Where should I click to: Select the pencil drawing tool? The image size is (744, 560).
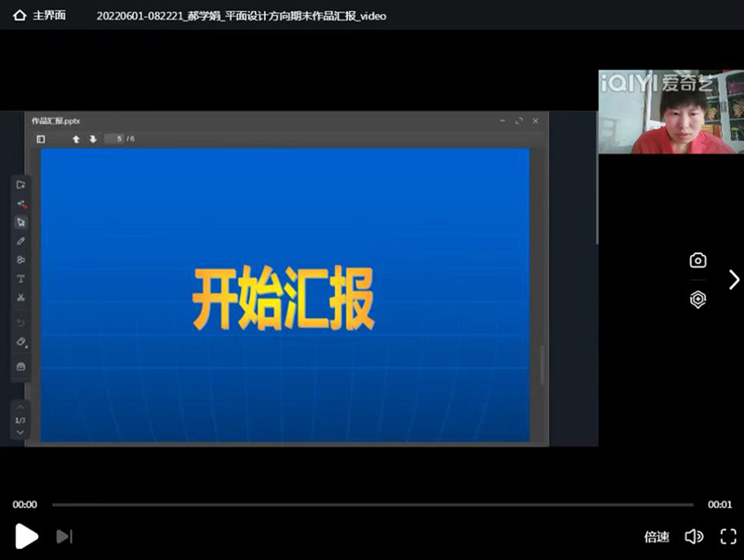(x=21, y=241)
